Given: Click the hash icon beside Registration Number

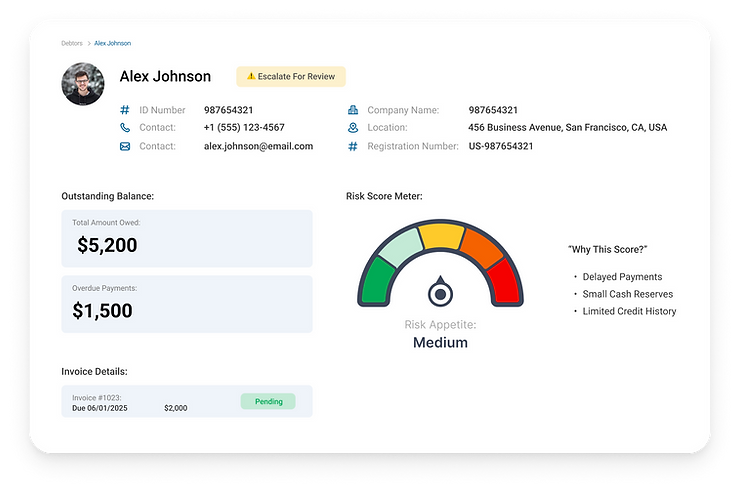Looking at the screenshot, I should coord(353,146).
